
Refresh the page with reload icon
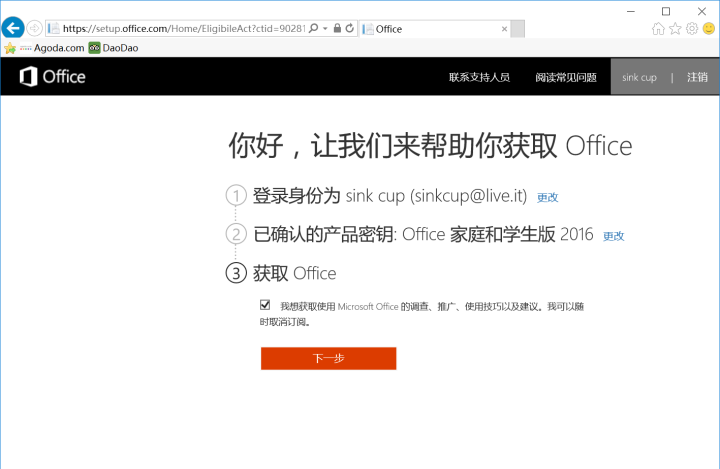point(350,28)
